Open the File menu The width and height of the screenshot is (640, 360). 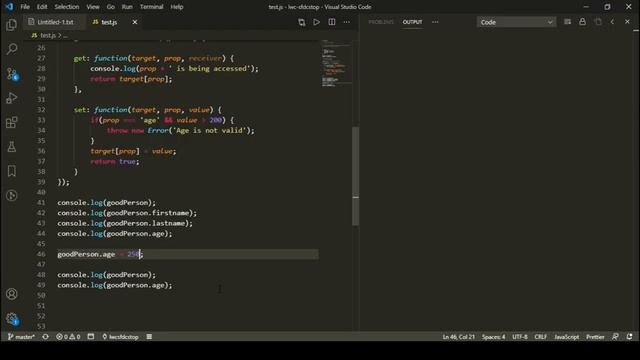(x=25, y=7)
